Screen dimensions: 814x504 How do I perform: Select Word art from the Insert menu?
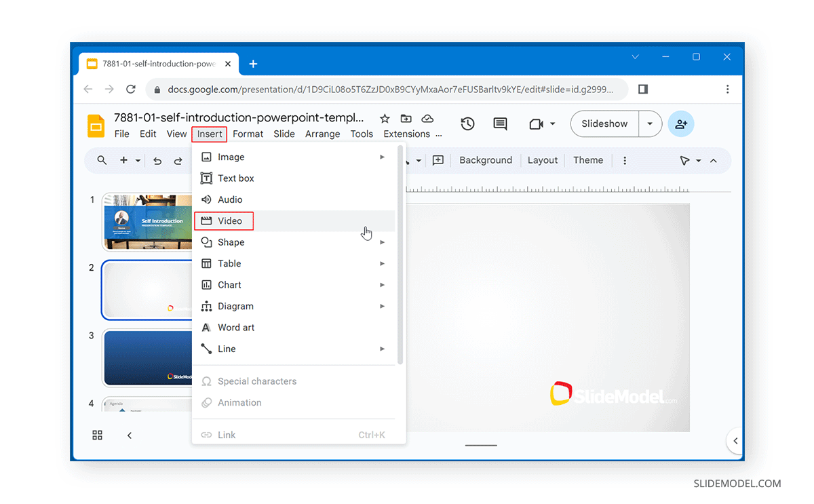coord(235,327)
